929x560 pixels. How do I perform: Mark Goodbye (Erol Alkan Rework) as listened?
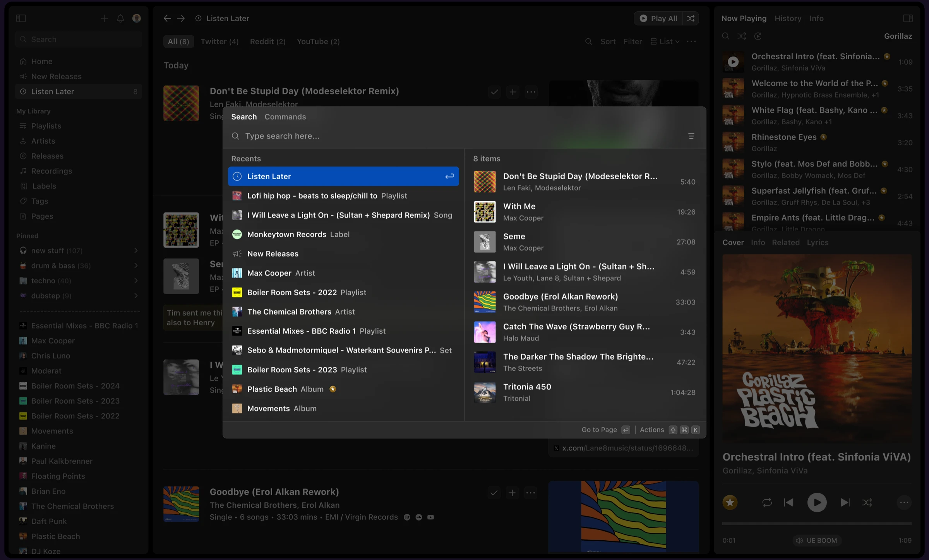click(x=494, y=493)
